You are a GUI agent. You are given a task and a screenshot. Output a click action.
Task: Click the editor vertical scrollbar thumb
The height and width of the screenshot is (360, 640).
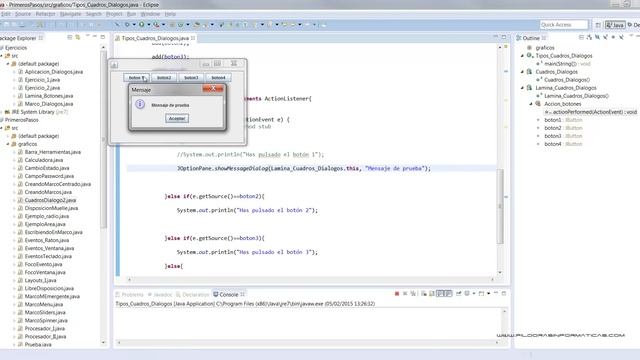coord(500,206)
